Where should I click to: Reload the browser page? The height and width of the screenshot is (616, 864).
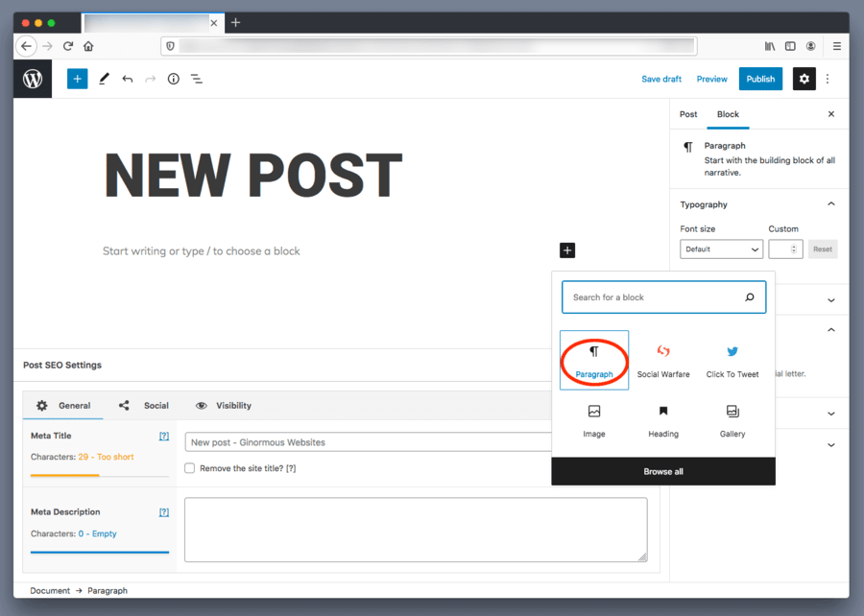pyautogui.click(x=68, y=46)
